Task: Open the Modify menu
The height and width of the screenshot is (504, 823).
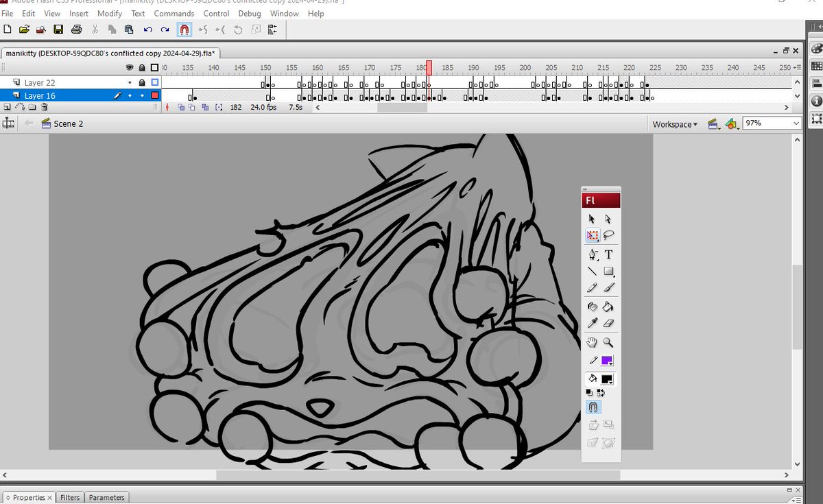Action: coord(110,13)
